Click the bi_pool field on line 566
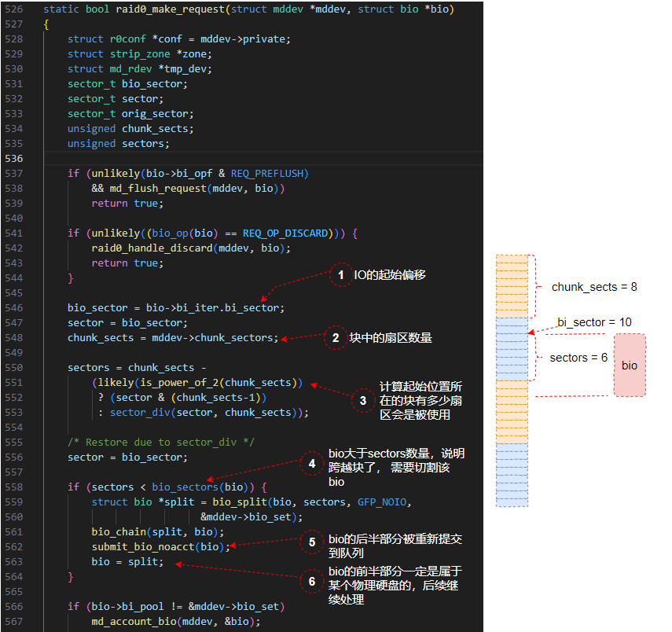This screenshot has width=672, height=632. pos(143,607)
